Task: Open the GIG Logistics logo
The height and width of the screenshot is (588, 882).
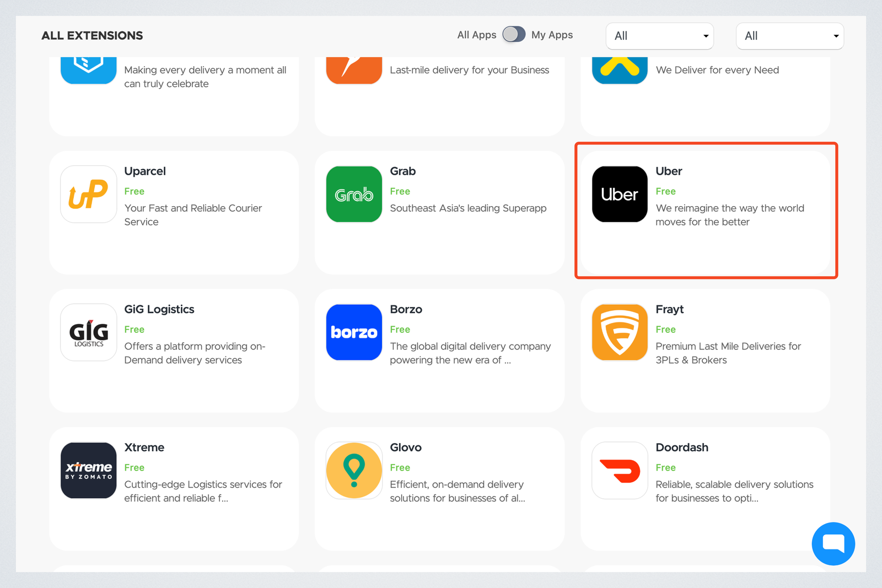Action: tap(89, 332)
